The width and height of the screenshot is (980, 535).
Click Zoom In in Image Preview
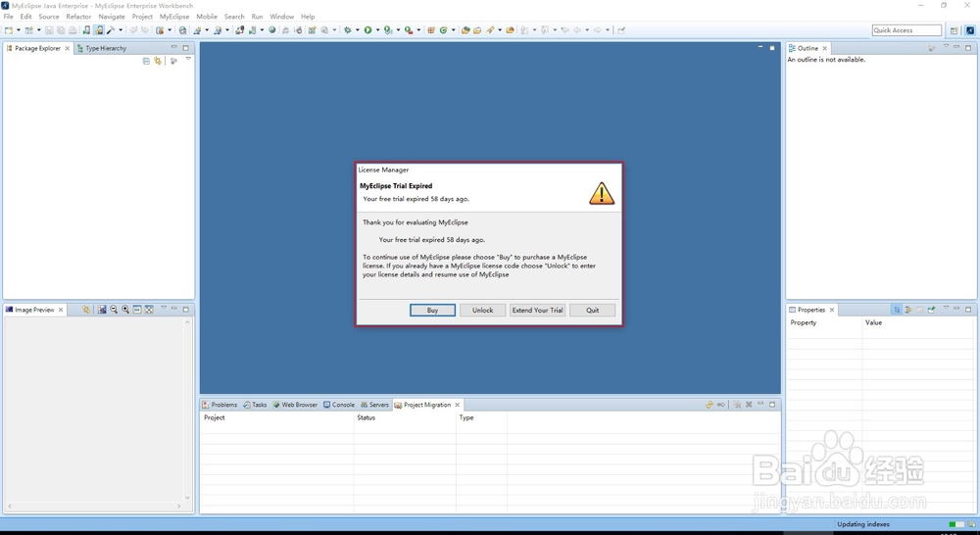coord(125,310)
